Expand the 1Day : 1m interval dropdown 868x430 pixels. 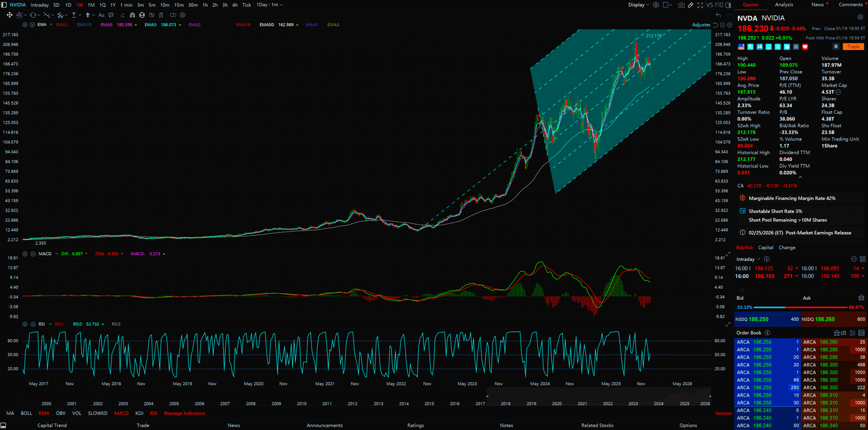[x=270, y=5]
